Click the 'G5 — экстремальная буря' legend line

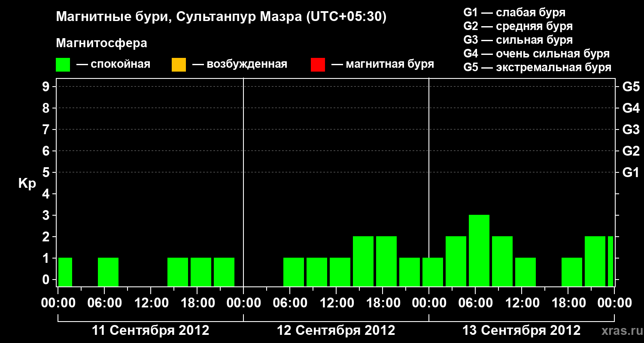tap(538, 67)
